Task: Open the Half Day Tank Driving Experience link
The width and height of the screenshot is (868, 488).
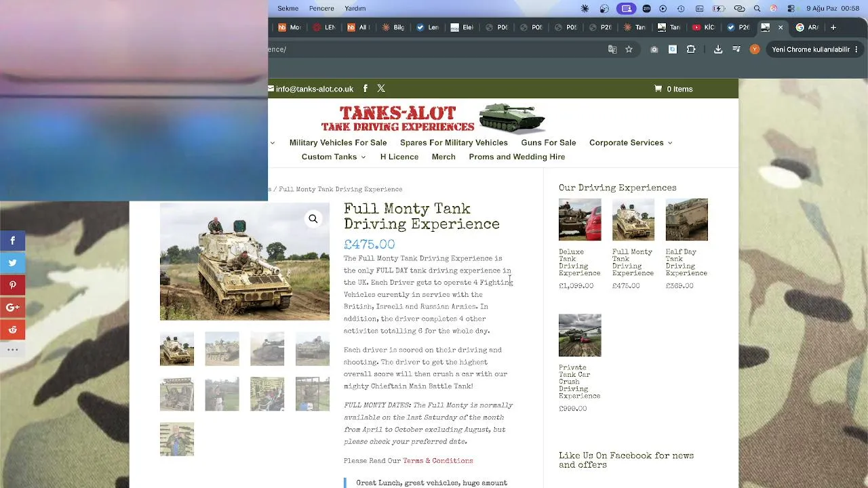Action: pos(686,262)
